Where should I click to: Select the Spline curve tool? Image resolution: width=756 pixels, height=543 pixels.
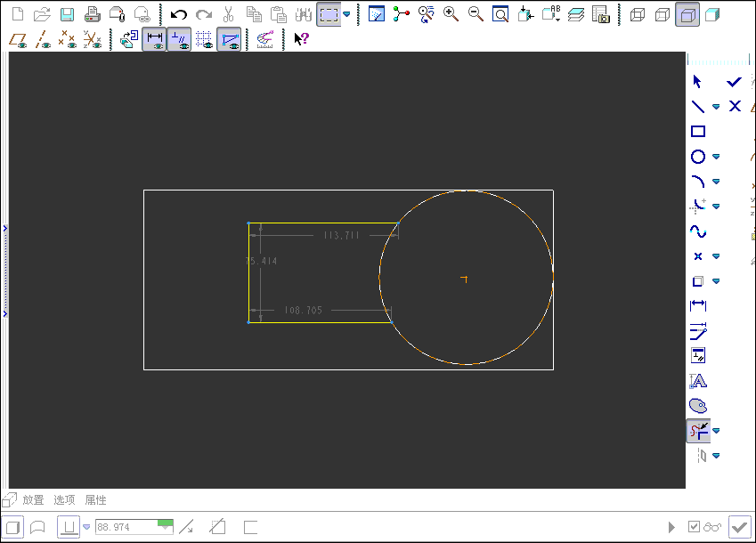[698, 231]
